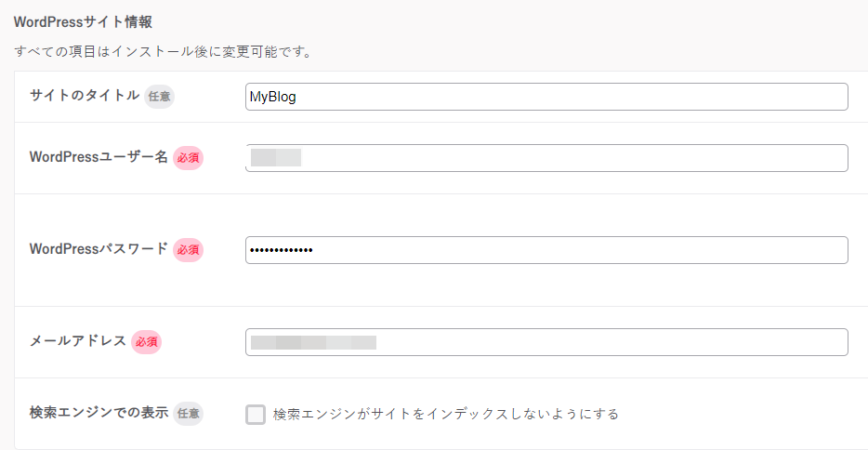Click the 任意 badge beside サイトのタイトル
The image size is (868, 450).
point(160,97)
